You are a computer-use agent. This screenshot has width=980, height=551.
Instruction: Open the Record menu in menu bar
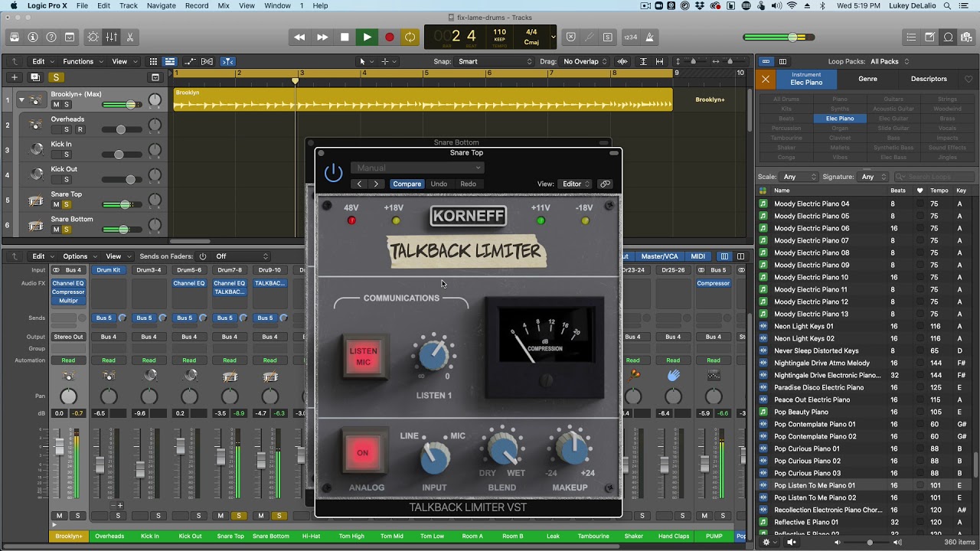[197, 5]
